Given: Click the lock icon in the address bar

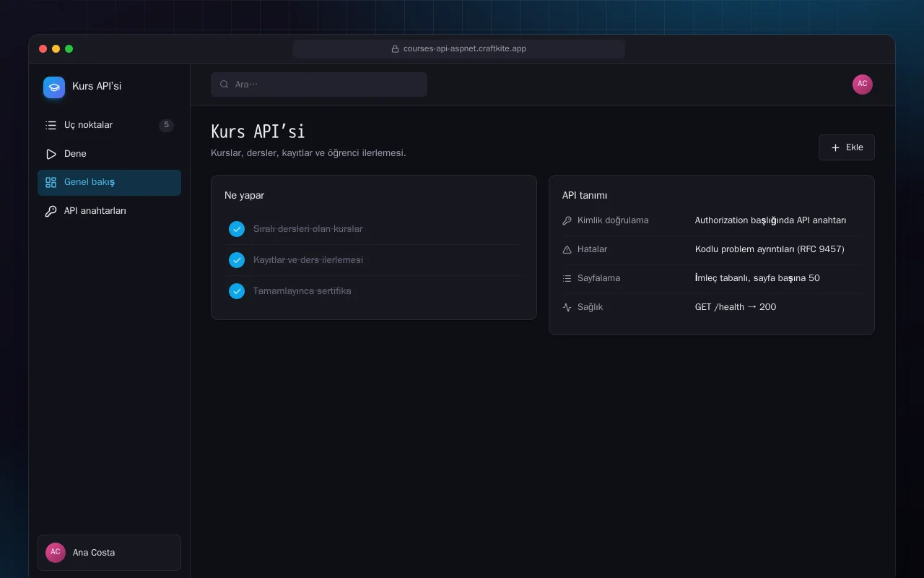Looking at the screenshot, I should click(396, 49).
